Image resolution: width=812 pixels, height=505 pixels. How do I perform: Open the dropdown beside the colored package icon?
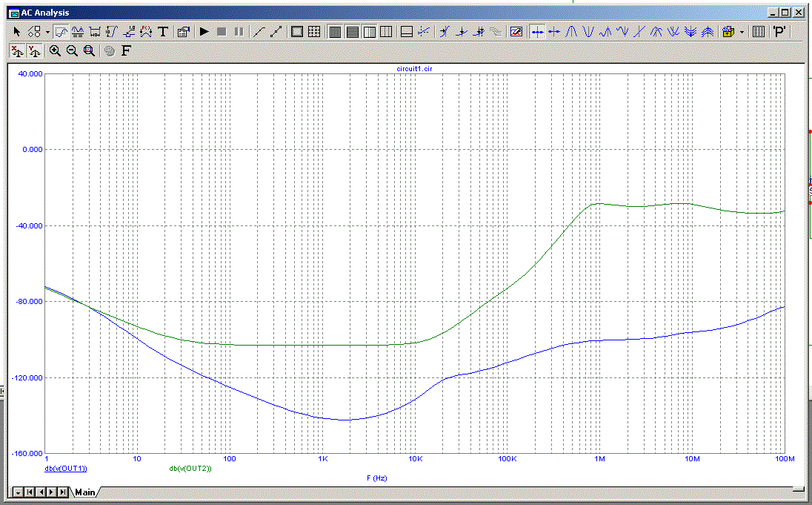(742, 32)
